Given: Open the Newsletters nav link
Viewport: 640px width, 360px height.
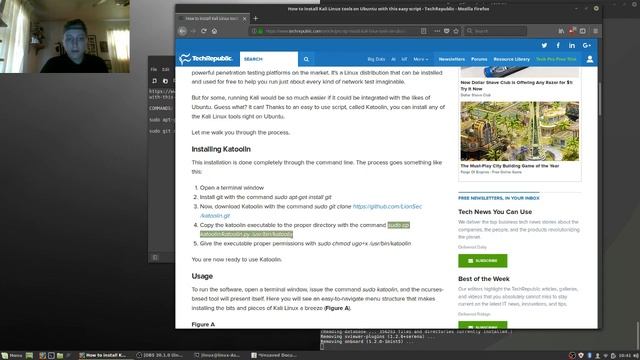Looking at the screenshot, I should (x=451, y=59).
